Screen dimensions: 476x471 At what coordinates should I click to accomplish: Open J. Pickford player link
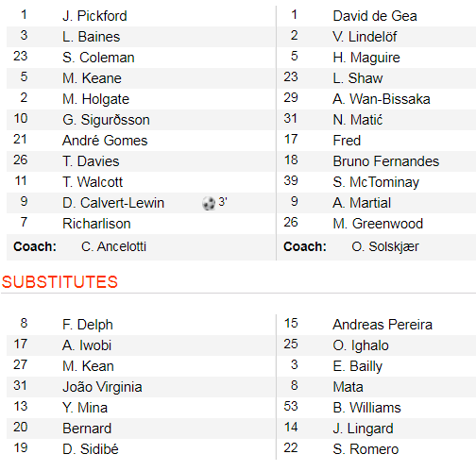point(94,16)
